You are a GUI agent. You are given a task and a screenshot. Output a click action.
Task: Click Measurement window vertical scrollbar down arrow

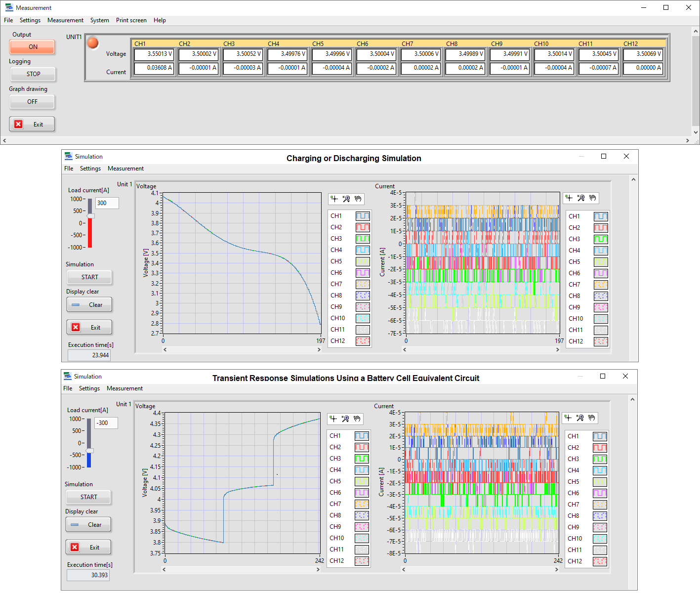(x=696, y=132)
